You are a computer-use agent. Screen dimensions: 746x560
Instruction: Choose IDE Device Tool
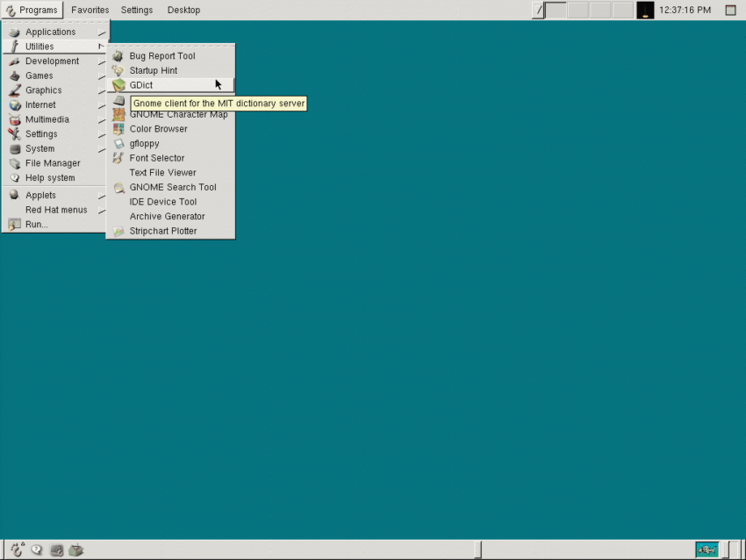[171, 202]
